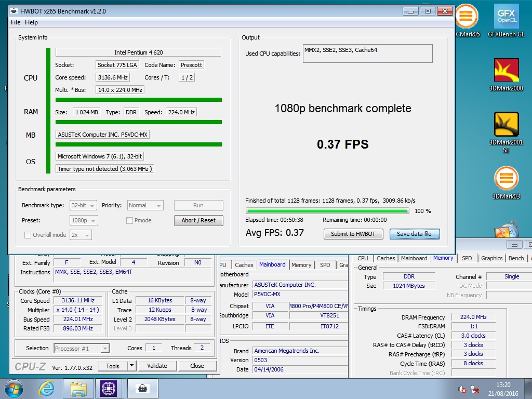Select Mainboard tab in middle CPU-Z

pos(272,264)
